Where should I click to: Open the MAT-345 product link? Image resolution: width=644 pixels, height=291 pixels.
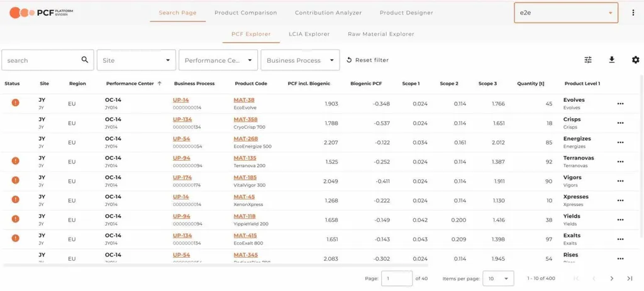[x=246, y=255]
